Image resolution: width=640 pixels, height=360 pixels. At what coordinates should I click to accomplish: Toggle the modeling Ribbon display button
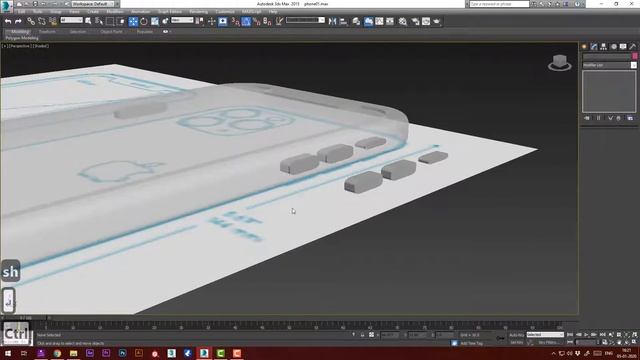point(368,21)
